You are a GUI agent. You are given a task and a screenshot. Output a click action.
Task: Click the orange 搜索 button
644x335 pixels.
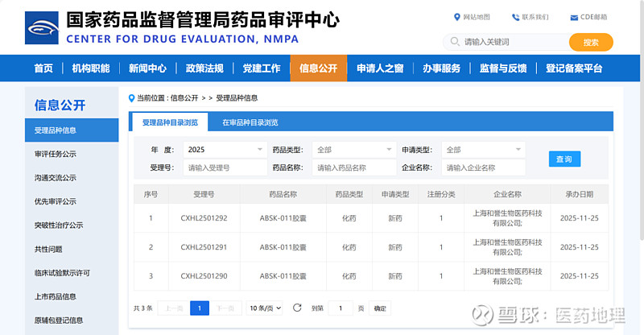591,42
